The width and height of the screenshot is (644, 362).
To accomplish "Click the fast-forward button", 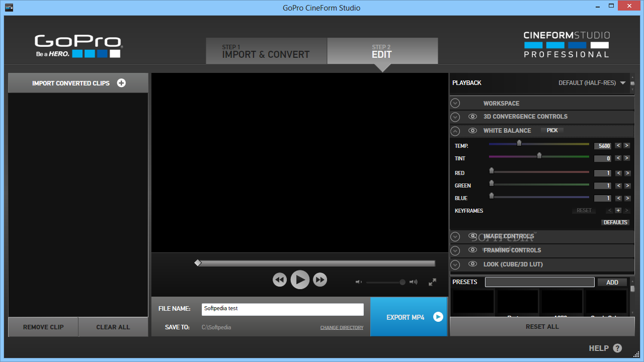I will (x=320, y=280).
